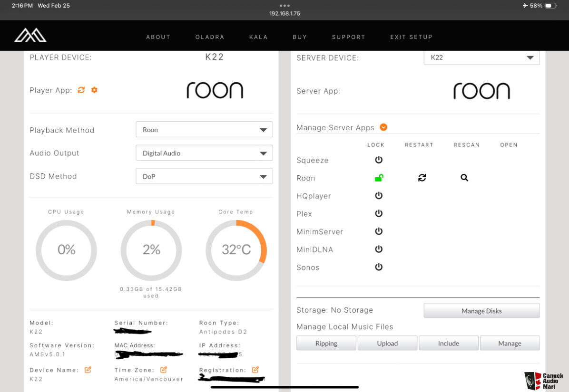Toggle the green Roon lock

[x=379, y=178]
